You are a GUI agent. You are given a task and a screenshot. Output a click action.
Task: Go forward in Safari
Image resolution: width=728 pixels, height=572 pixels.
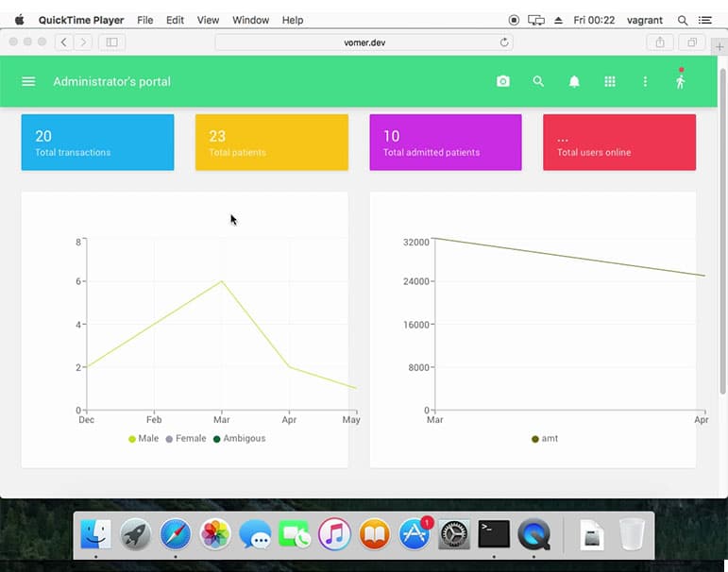(83, 42)
